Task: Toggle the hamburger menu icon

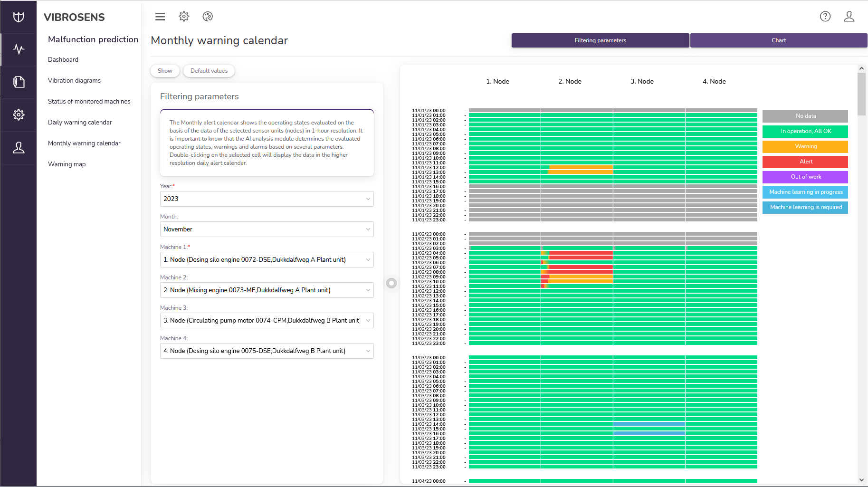Action: pyautogui.click(x=160, y=17)
